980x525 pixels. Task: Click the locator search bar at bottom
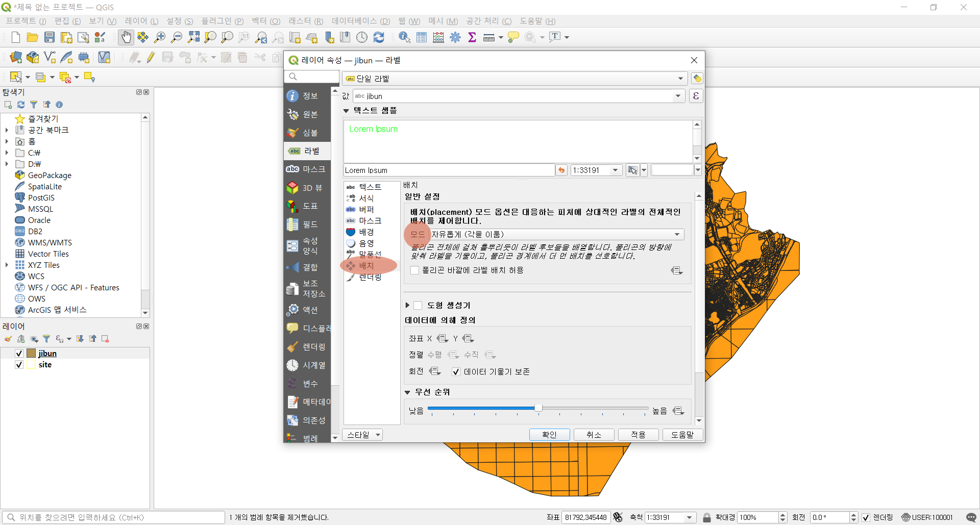coord(113,517)
